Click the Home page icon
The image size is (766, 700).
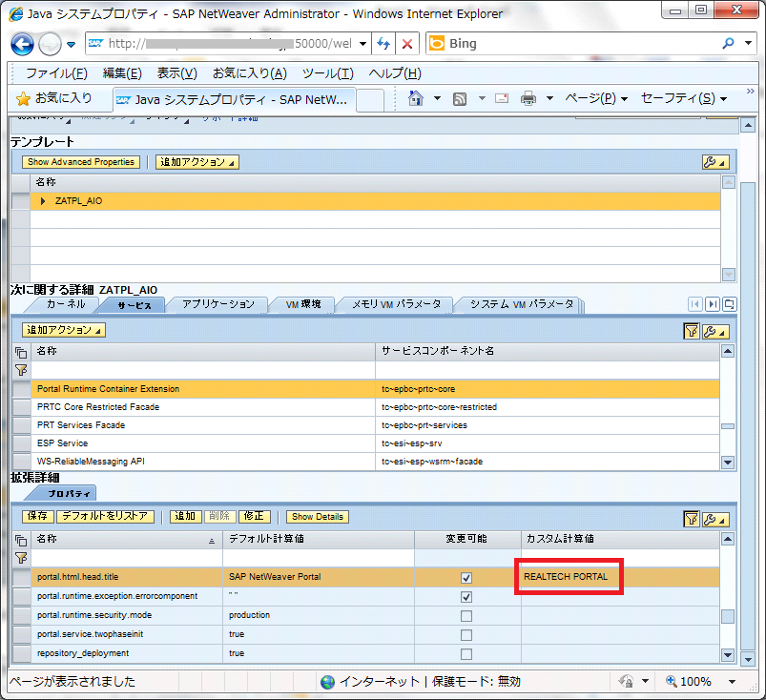point(415,98)
